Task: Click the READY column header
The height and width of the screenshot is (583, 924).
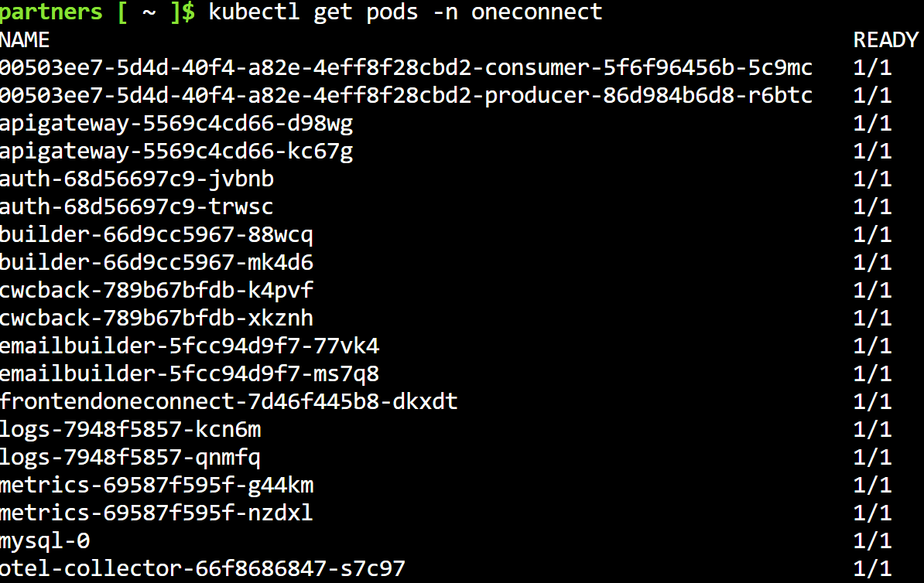Action: [x=886, y=40]
